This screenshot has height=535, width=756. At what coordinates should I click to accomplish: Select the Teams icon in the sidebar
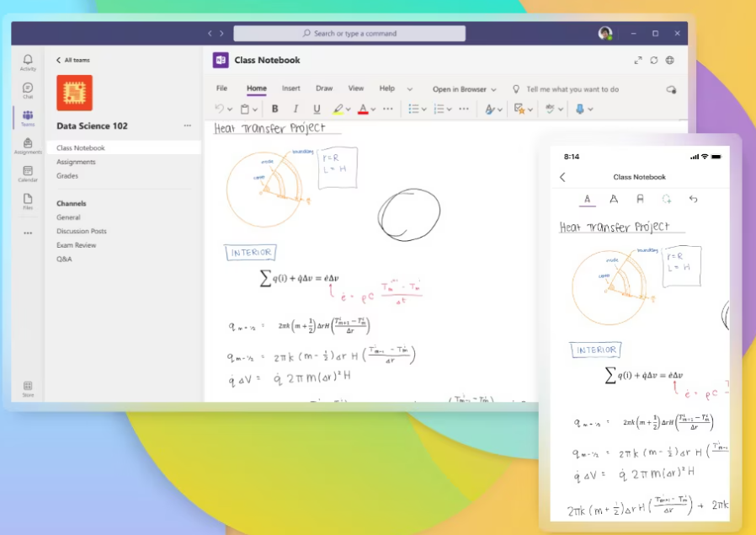pos(28,118)
